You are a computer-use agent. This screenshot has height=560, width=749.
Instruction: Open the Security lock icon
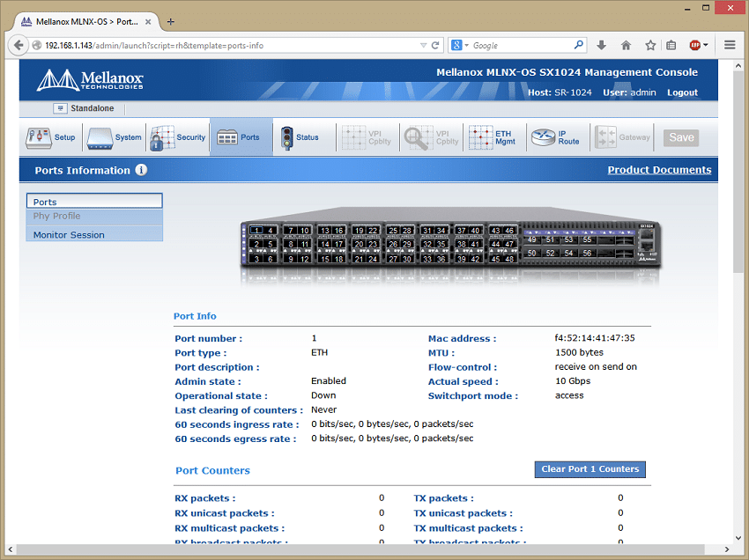coord(161,138)
